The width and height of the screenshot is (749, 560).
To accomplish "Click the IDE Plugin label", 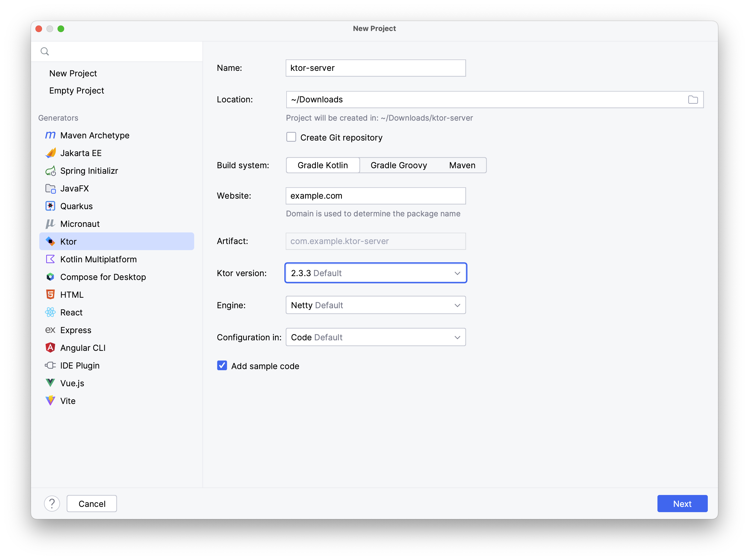I will pos(80,365).
